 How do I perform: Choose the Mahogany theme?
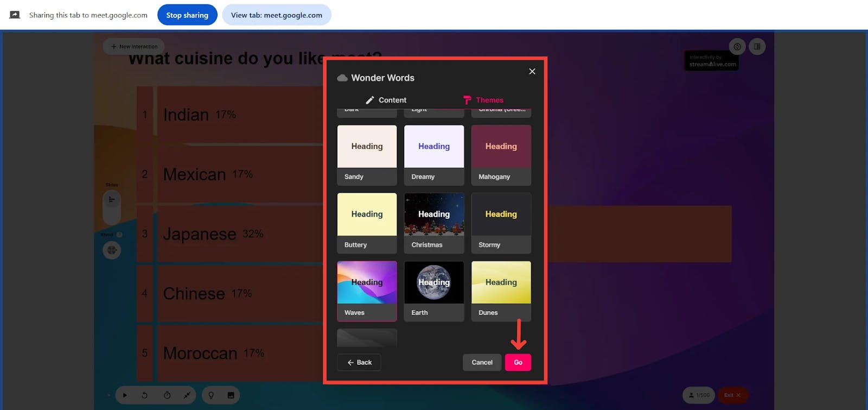[501, 155]
